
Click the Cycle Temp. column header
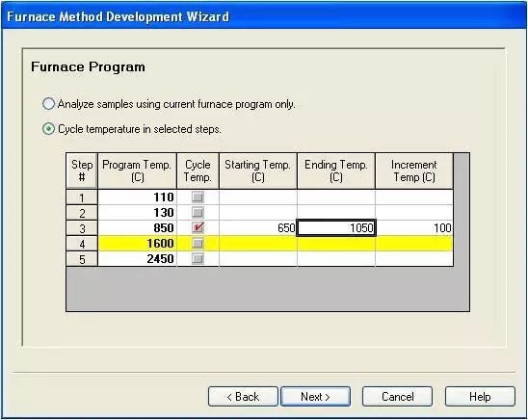[198, 171]
